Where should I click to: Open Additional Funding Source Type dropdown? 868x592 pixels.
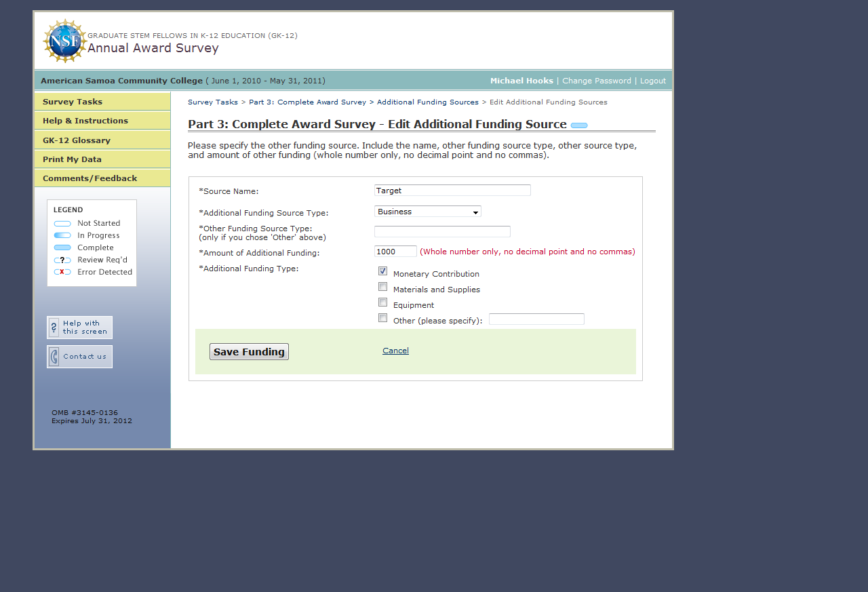coord(428,212)
